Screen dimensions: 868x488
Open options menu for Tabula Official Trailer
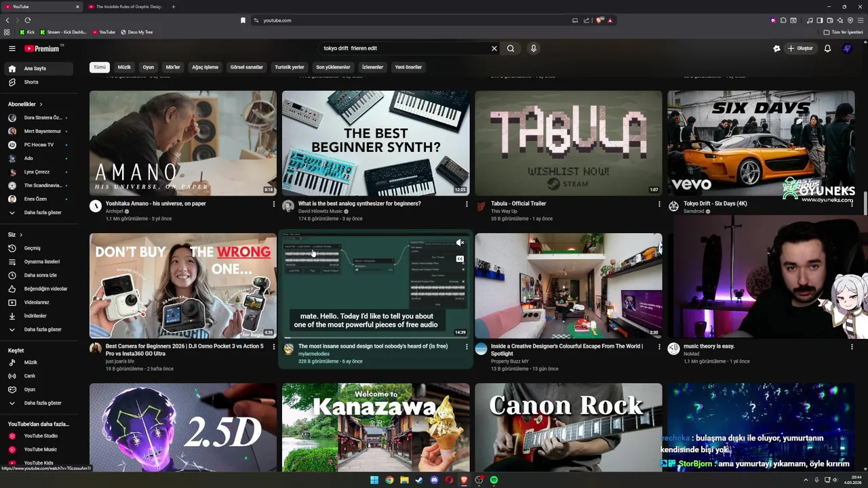(x=659, y=204)
